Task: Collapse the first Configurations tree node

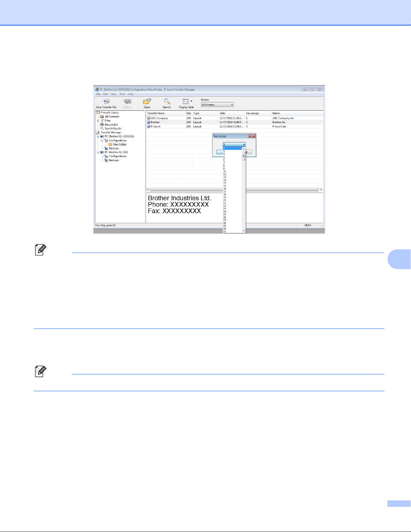Action: point(102,141)
